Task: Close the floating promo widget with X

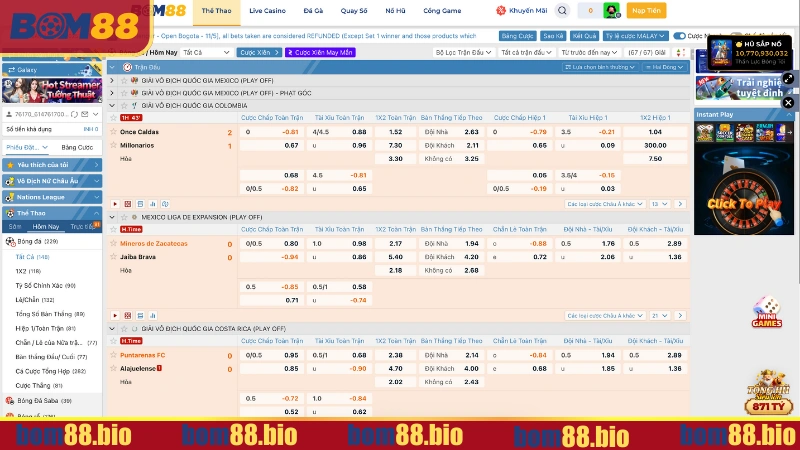Action: (x=788, y=103)
